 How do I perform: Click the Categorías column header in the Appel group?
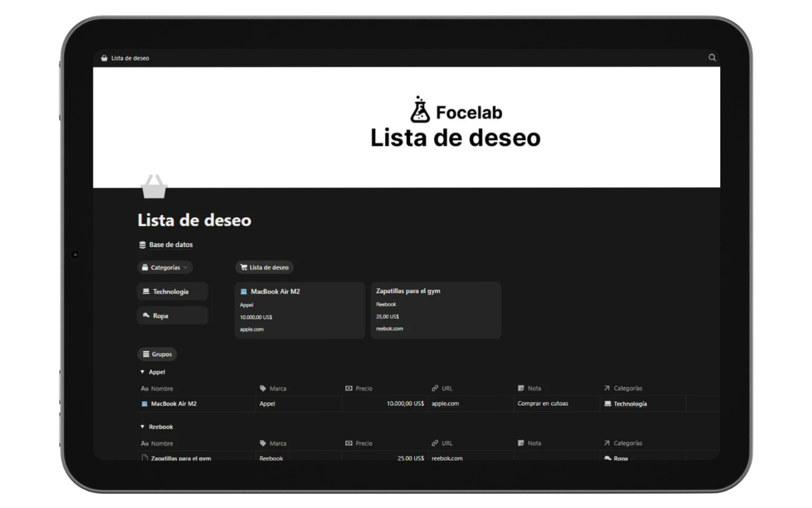[623, 389]
